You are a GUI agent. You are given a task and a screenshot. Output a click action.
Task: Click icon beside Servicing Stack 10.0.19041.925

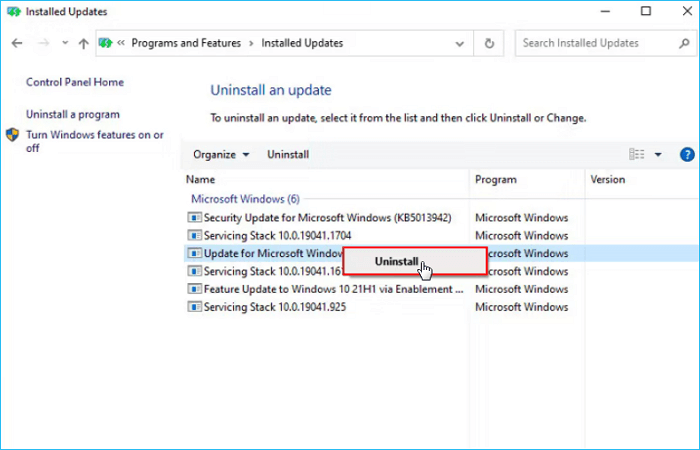195,307
